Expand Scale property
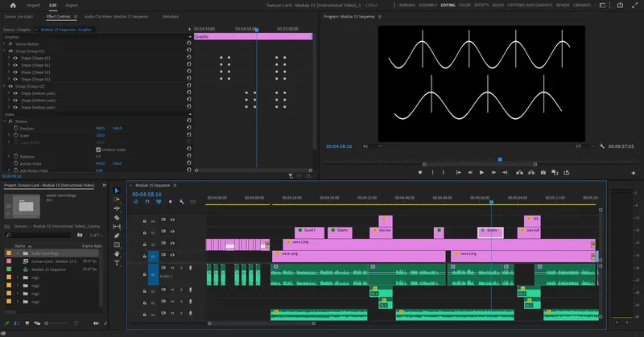This screenshot has width=644, height=337. pos(9,135)
